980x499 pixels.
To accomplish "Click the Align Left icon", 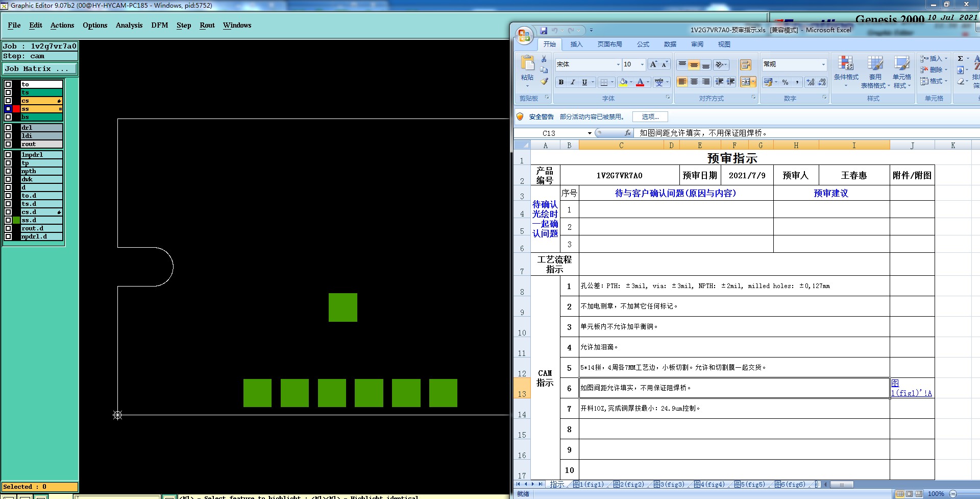I will pos(682,82).
